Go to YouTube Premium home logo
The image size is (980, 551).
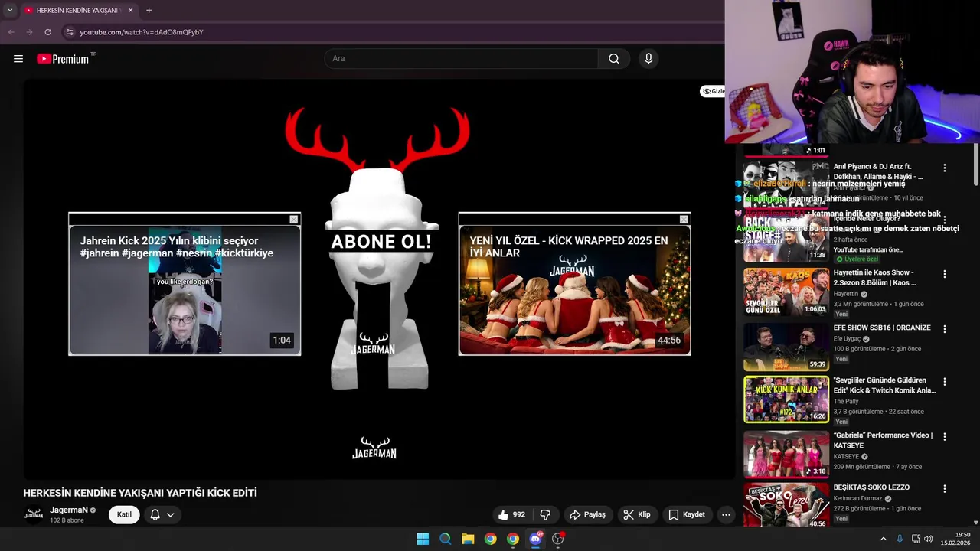[63, 59]
